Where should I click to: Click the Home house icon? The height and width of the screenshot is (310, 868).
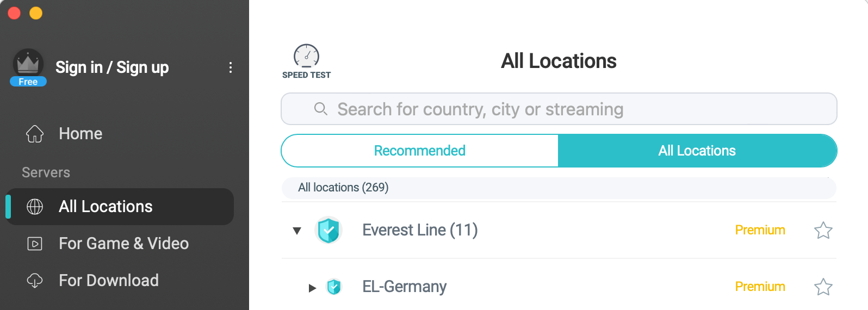click(35, 134)
